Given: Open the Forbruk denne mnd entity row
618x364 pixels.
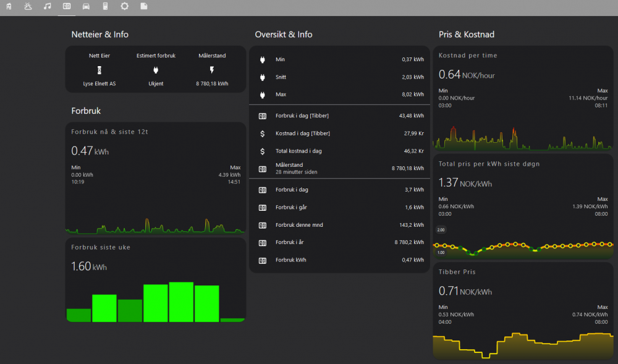Looking at the screenshot, I should 339,225.
